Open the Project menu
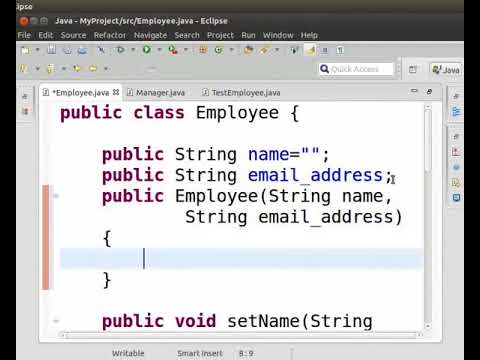 point(220,35)
